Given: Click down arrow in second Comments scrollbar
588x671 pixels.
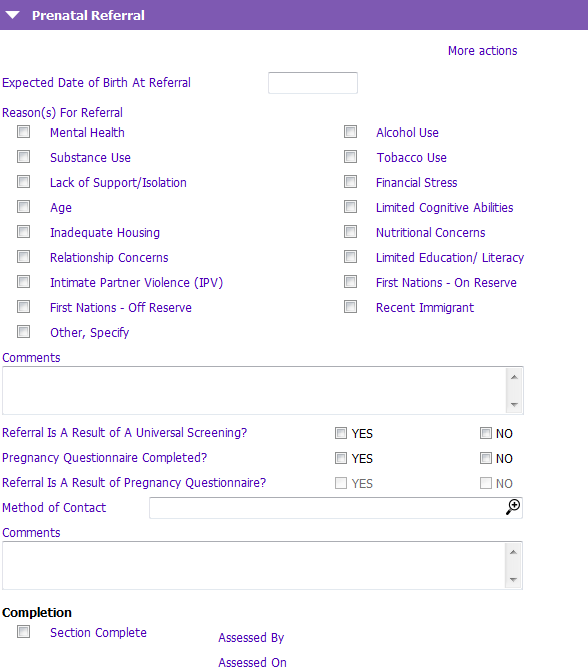Looking at the screenshot, I should (513, 579).
